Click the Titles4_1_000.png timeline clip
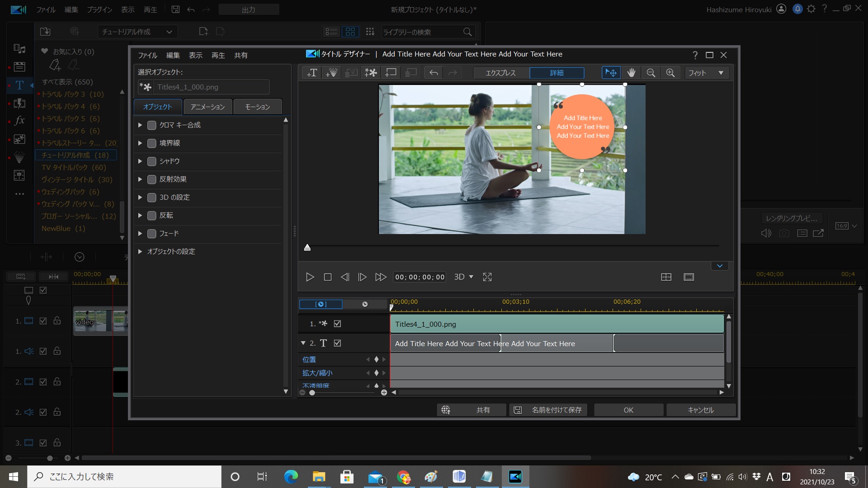 pos(556,324)
